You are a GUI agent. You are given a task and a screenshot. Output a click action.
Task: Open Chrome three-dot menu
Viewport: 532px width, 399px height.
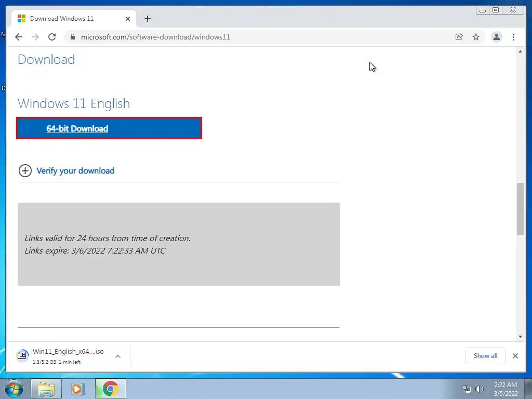tap(513, 37)
